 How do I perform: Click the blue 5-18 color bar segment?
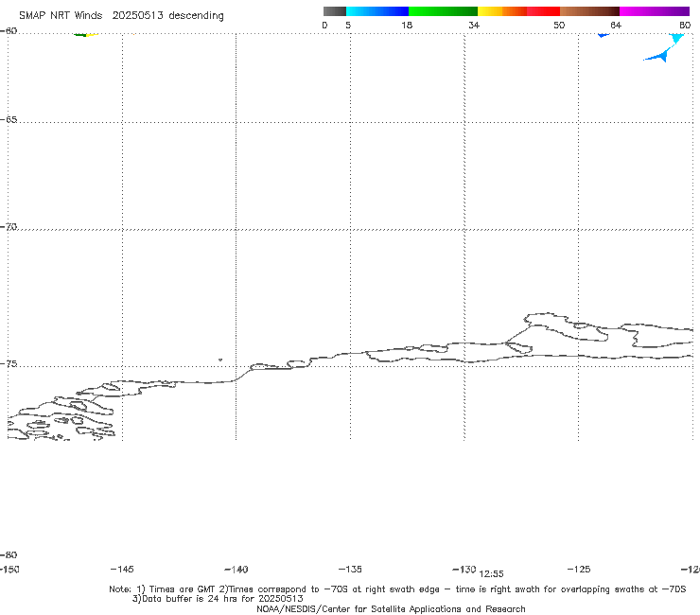(x=377, y=11)
